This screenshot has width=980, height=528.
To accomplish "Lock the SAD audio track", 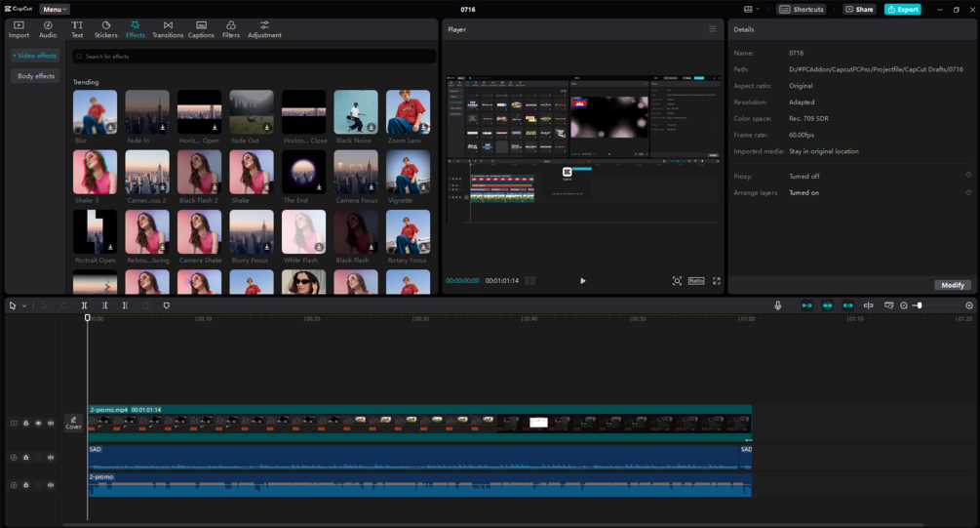I will (x=25, y=458).
